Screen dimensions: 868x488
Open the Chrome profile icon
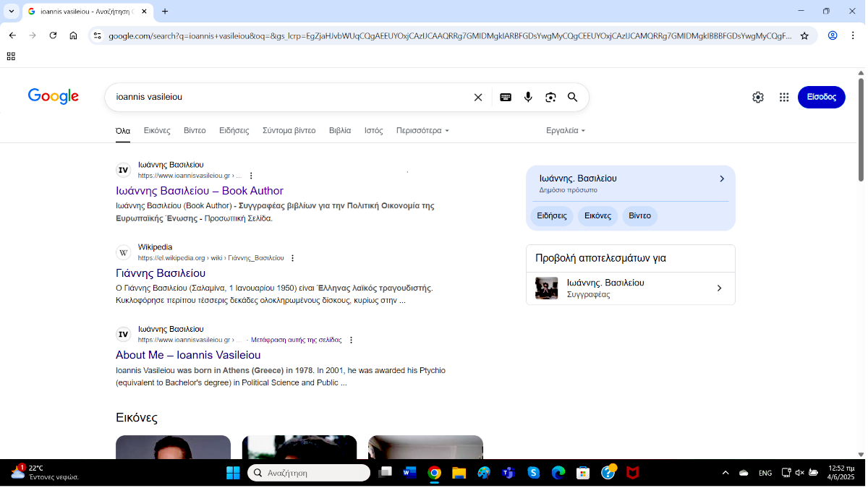(833, 35)
